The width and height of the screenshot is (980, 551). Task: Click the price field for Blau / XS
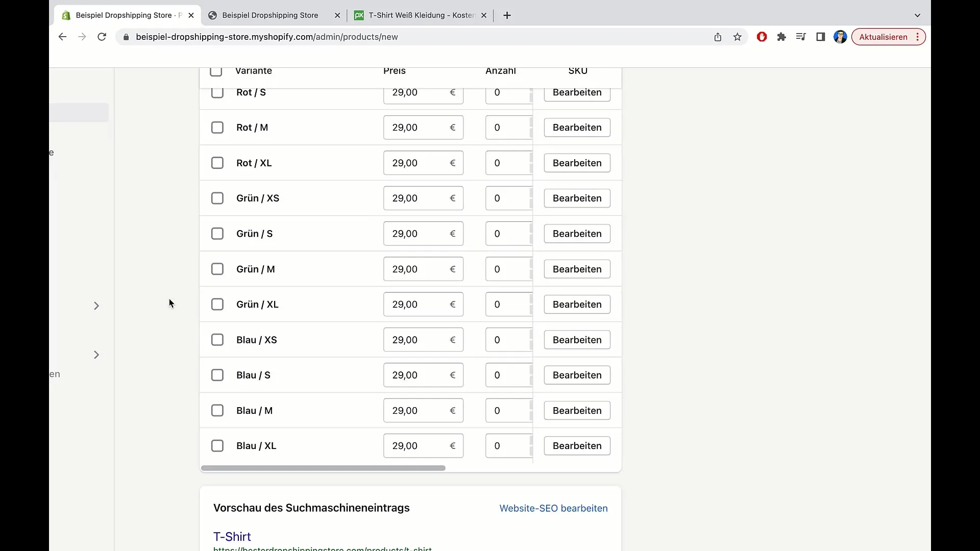[x=423, y=340]
